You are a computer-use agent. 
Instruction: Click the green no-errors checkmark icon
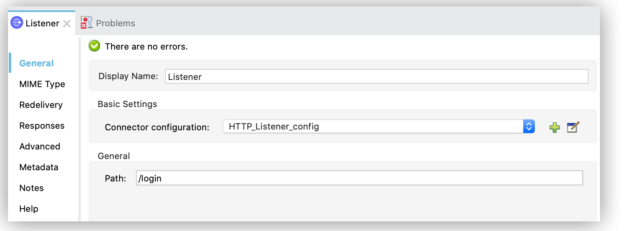[x=94, y=46]
